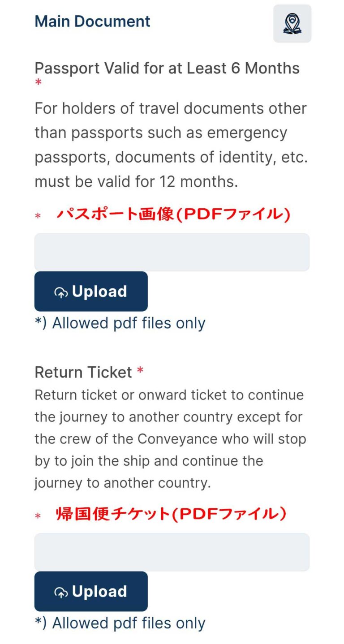Click asterisk before Japanese passport annotation
Viewport: 344px width, 644px height.
coord(38,216)
